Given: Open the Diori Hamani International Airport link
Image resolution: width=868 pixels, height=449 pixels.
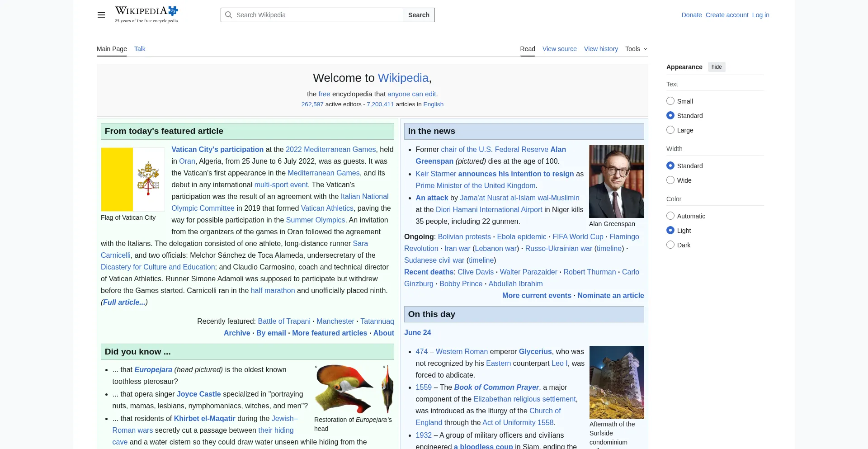Looking at the screenshot, I should (489, 209).
